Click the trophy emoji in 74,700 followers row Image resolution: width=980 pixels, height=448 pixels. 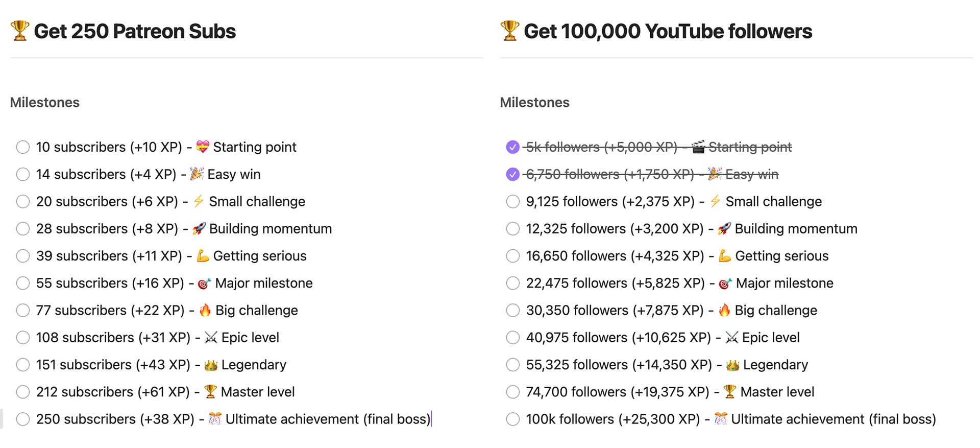coord(730,392)
